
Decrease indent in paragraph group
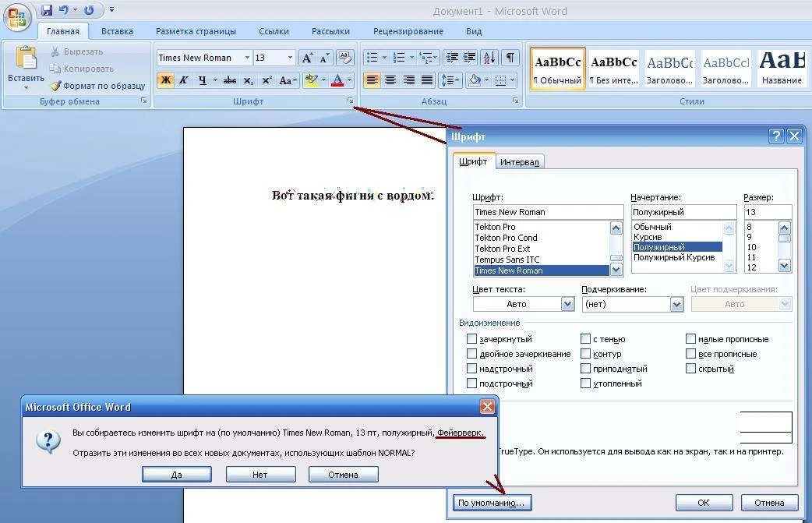[x=452, y=58]
